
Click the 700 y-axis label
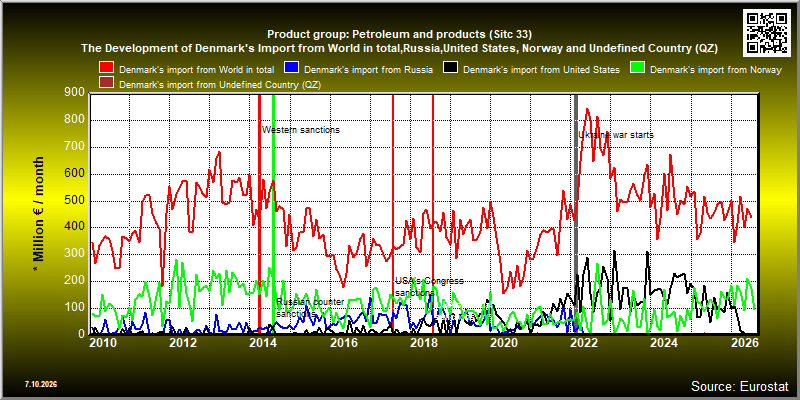(x=74, y=147)
